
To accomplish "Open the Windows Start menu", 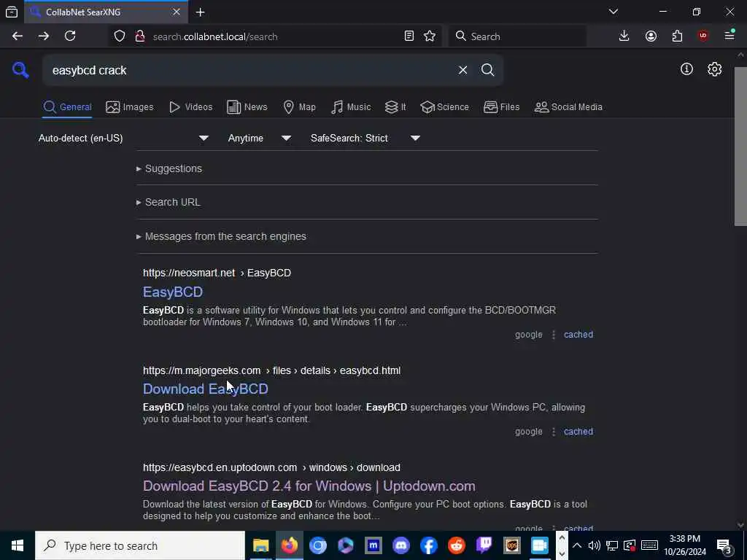I will pos(18,545).
